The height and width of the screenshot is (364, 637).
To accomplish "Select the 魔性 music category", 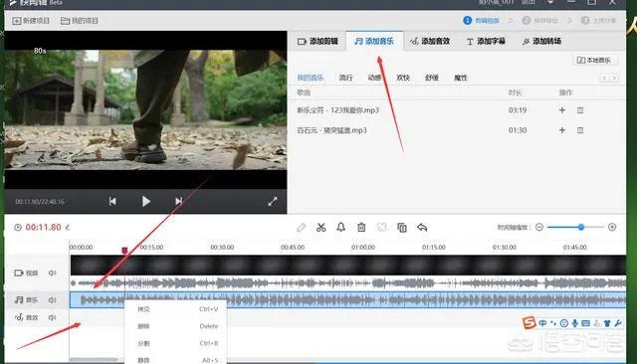I will coord(460,78).
